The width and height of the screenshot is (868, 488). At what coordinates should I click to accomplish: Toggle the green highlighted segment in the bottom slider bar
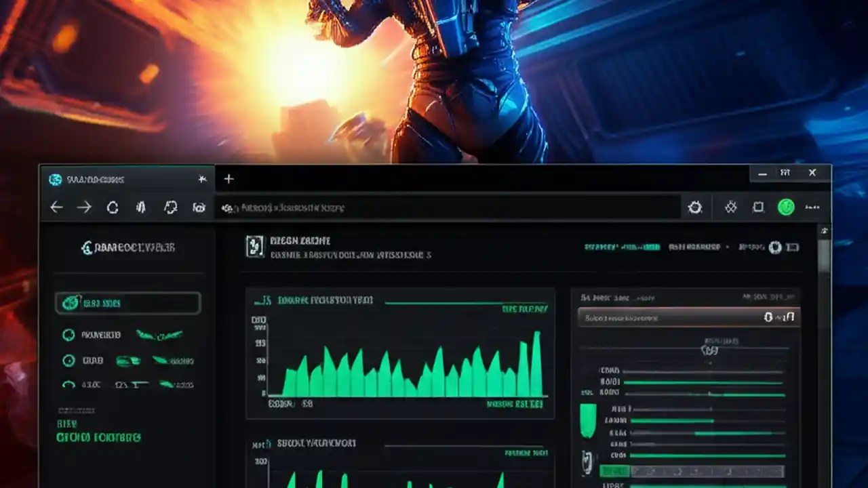(614, 470)
